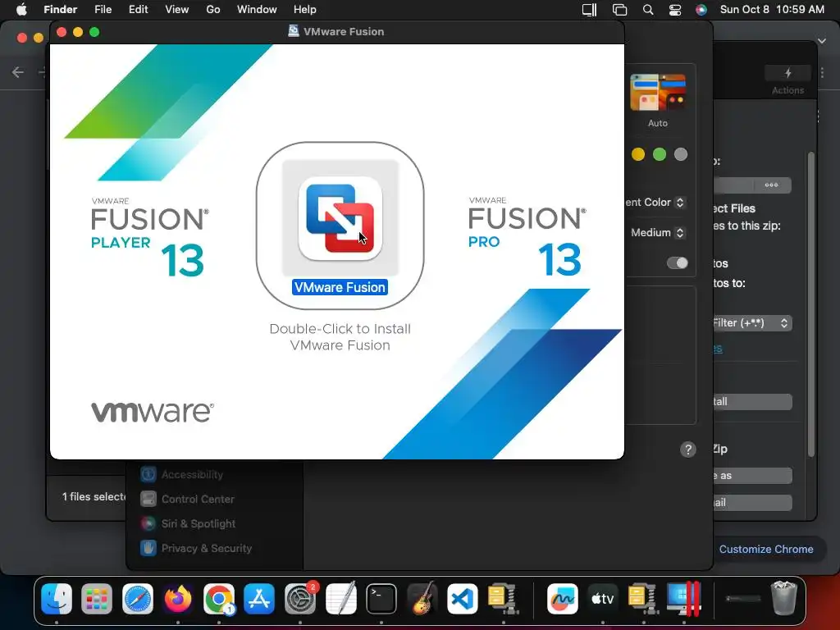Click the Actions lightning button
The image size is (840, 630).
pos(787,73)
